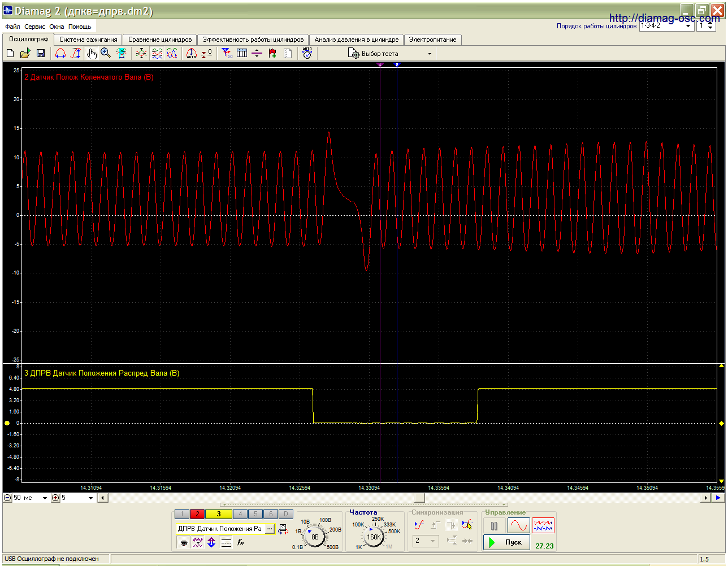Click the channel signal filter wave icon
The width and height of the screenshot is (728, 566).
pos(198,543)
